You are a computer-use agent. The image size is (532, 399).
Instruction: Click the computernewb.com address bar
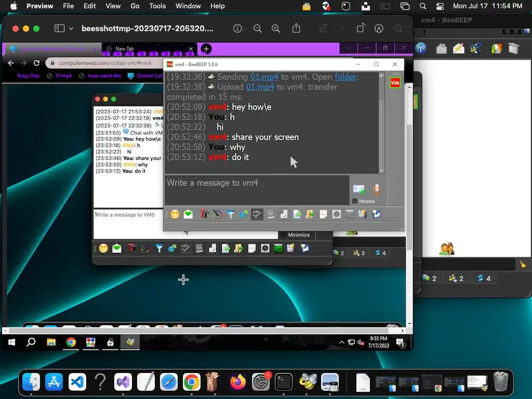[x=104, y=63]
